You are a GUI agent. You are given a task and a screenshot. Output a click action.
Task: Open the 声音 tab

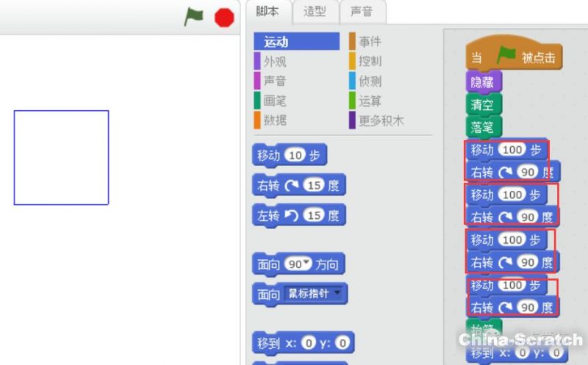pos(361,11)
